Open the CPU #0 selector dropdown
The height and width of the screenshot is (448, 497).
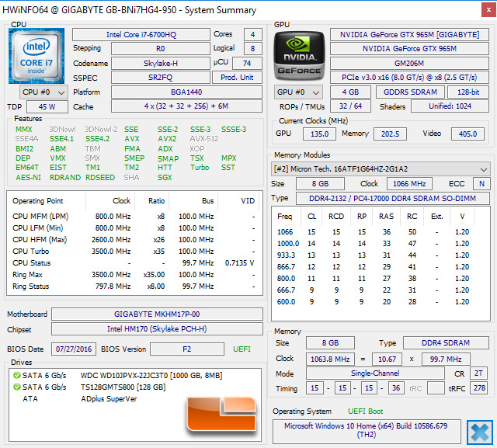tap(43, 92)
